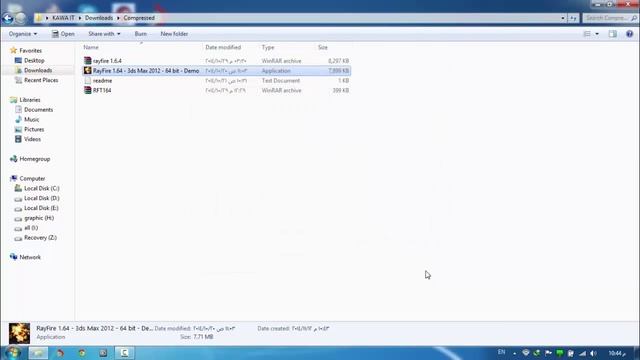Click the Homegroup icon

(x=13, y=159)
